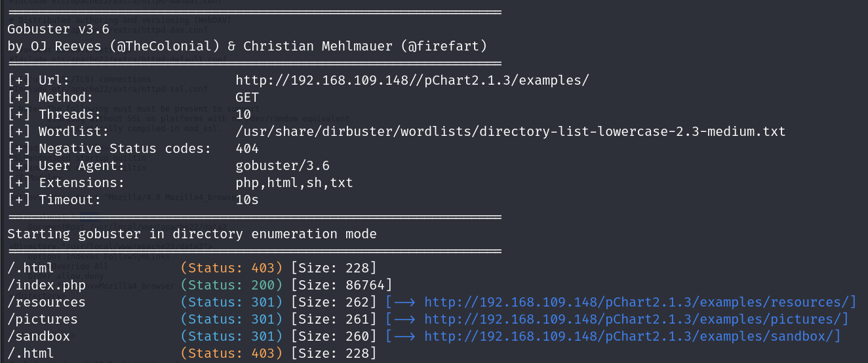The image size is (868, 363).
Task: Click the Timeout value 10s
Action: (x=247, y=200)
